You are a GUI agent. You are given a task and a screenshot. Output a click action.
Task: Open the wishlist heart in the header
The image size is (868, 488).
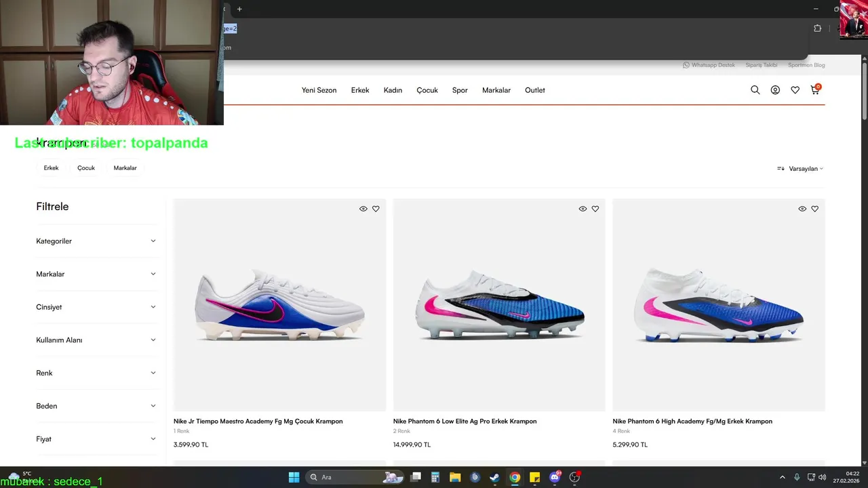tap(795, 90)
